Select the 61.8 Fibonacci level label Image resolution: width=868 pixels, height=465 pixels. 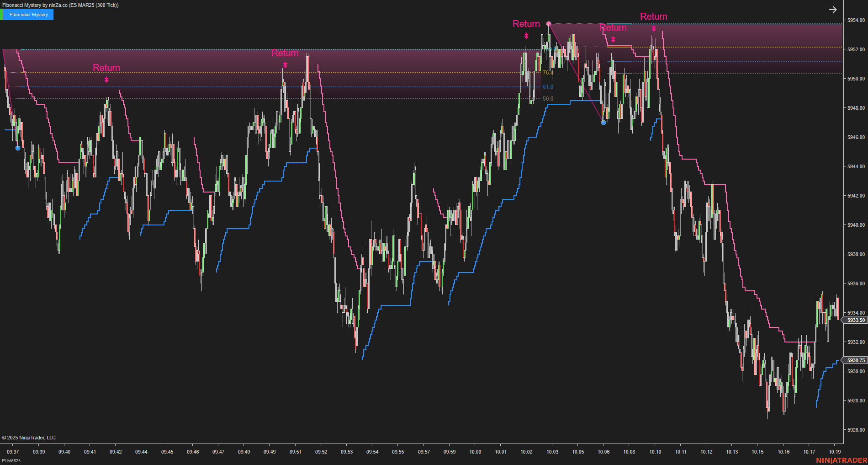(547, 86)
